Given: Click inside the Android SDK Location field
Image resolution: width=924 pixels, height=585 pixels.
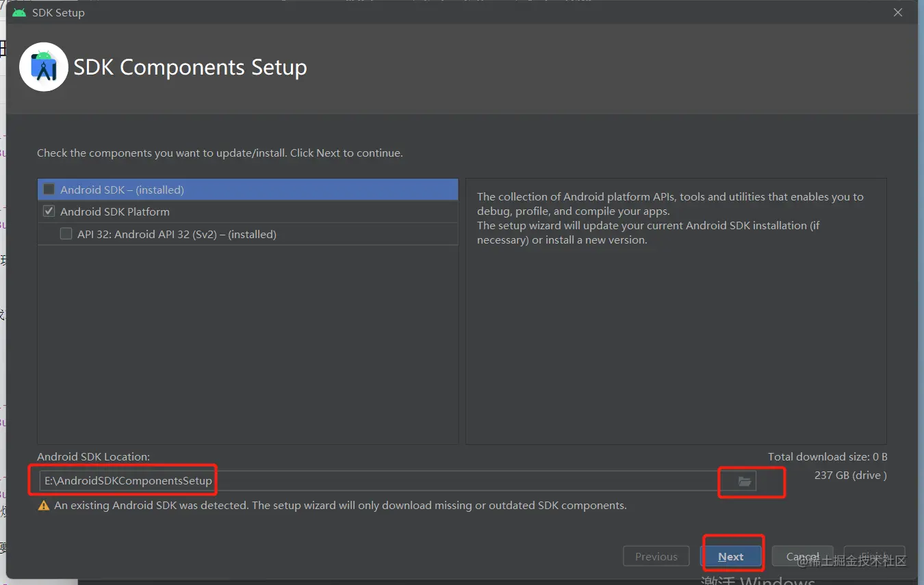Looking at the screenshot, I should click(274, 480).
